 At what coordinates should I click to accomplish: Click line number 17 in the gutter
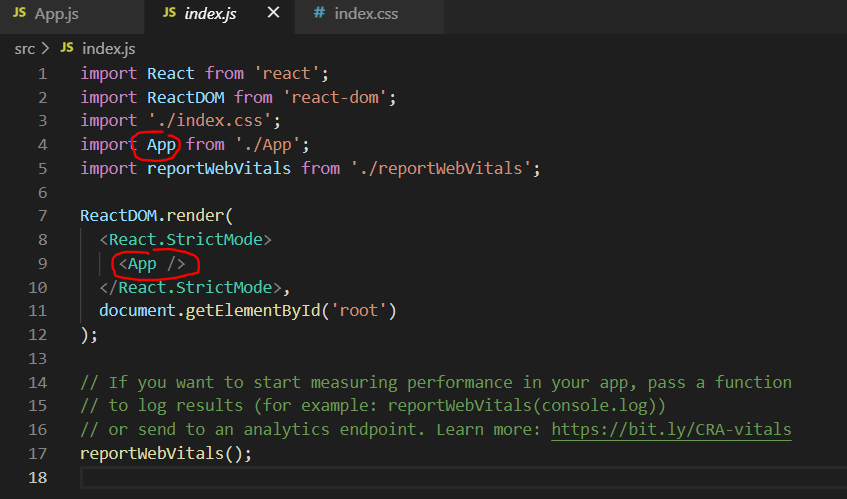point(38,454)
